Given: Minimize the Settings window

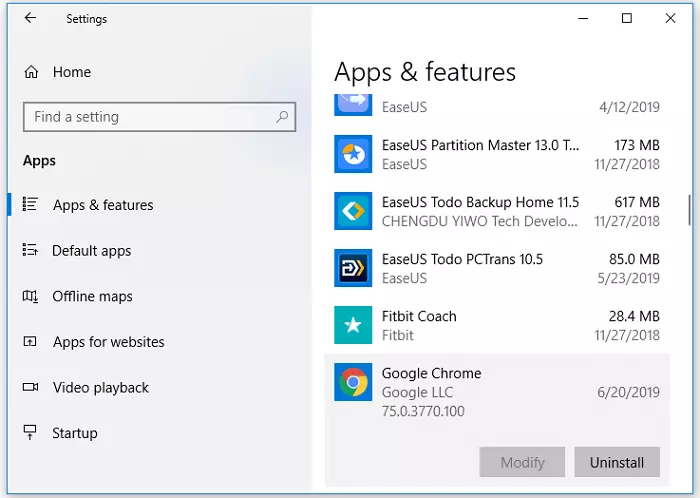Looking at the screenshot, I should point(583,18).
